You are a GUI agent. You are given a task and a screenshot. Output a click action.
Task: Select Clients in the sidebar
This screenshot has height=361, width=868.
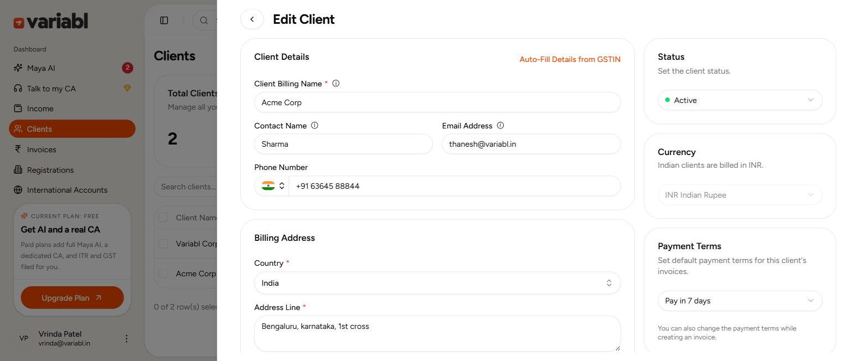[72, 129]
